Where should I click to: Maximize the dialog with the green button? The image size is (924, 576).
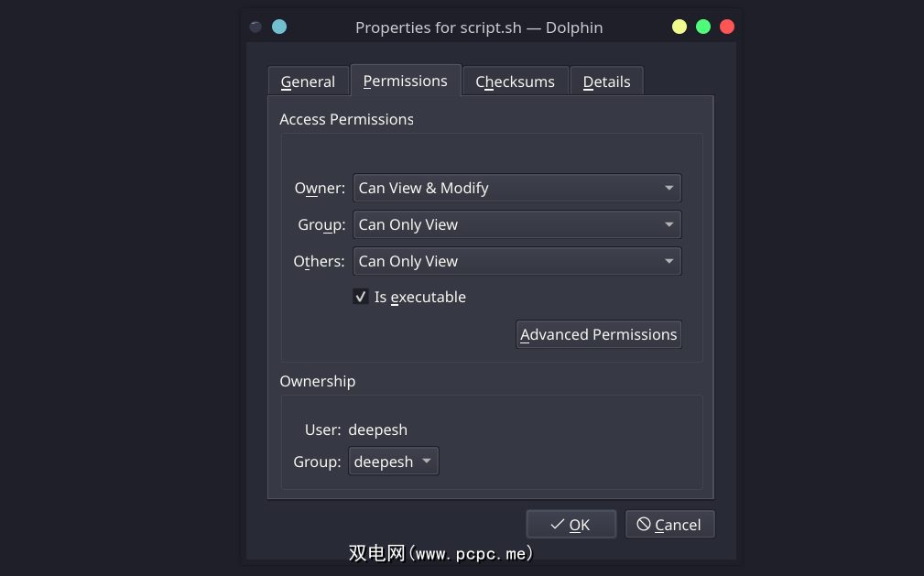coord(703,27)
